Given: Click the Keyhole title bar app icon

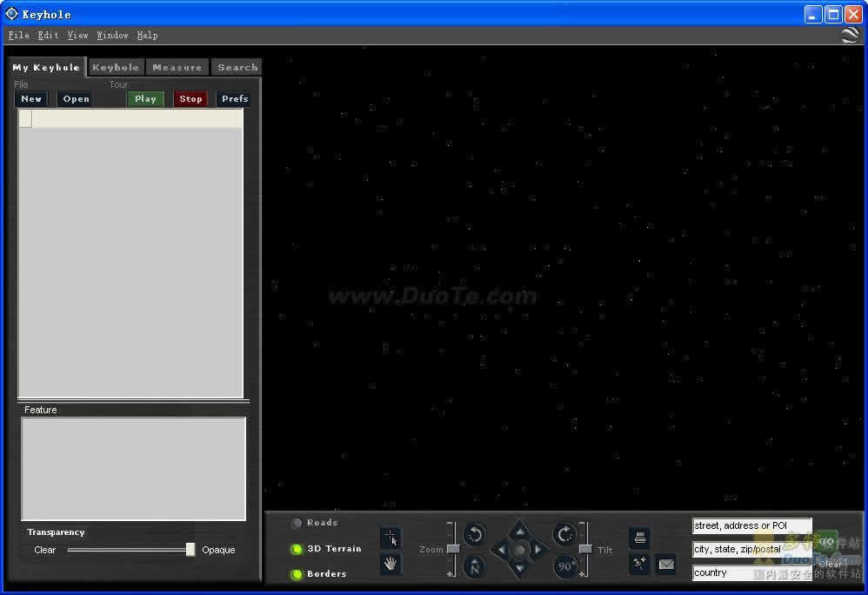Looking at the screenshot, I should click(x=11, y=14).
